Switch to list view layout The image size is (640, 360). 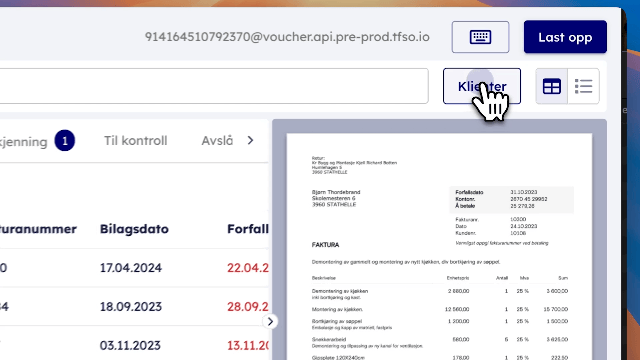click(583, 86)
